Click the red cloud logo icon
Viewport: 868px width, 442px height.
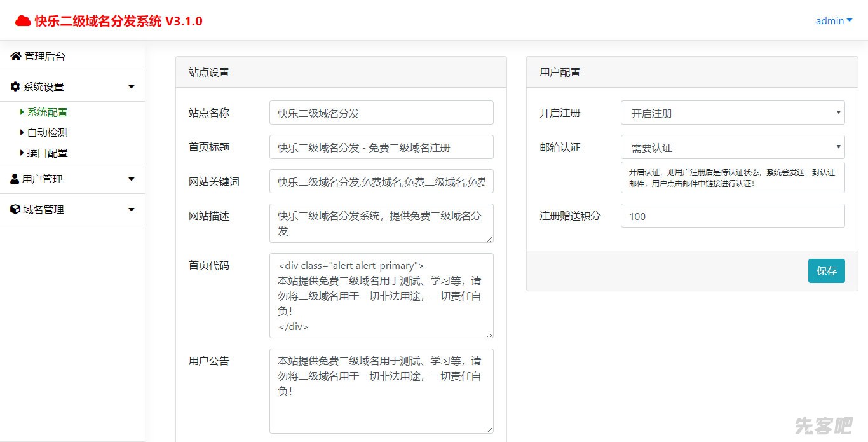click(23, 21)
